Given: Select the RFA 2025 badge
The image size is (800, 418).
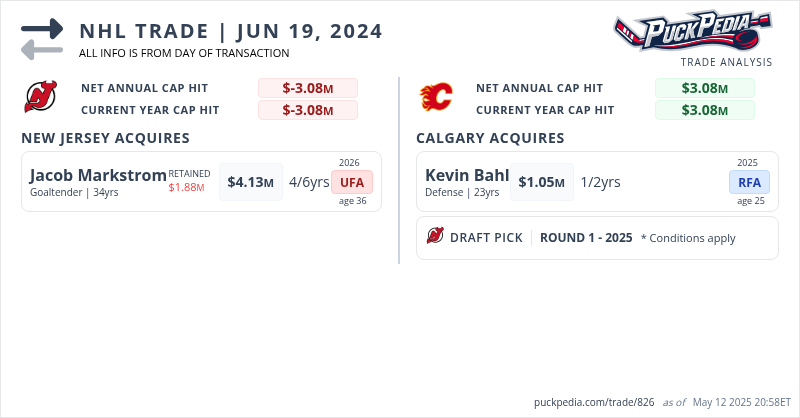Looking at the screenshot, I should (749, 182).
